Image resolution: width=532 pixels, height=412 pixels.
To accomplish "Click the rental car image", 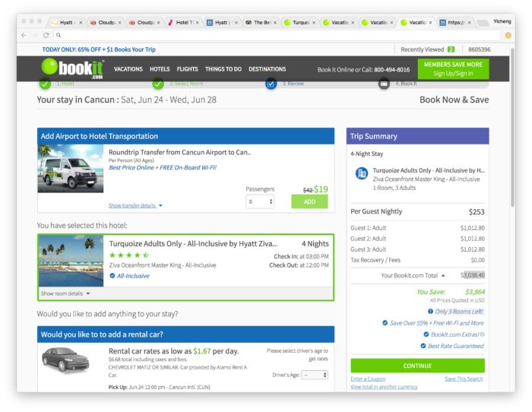I will coord(65,360).
